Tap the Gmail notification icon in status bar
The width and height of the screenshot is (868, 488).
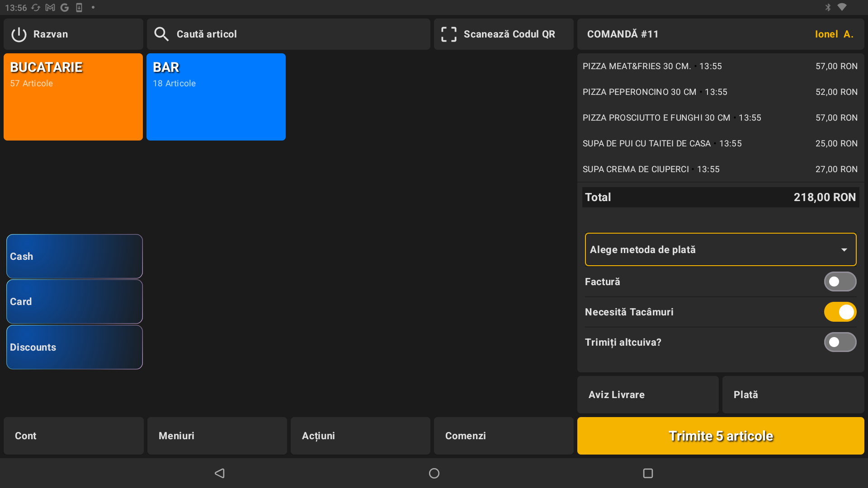point(50,8)
